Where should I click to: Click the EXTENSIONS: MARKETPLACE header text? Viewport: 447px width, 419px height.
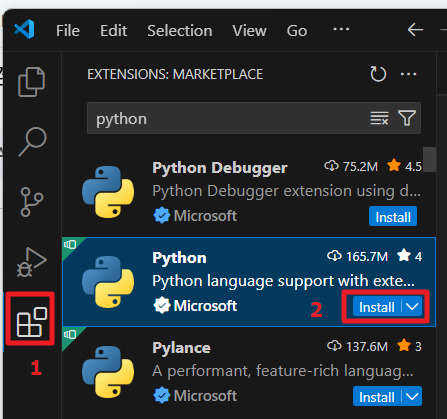click(x=175, y=74)
